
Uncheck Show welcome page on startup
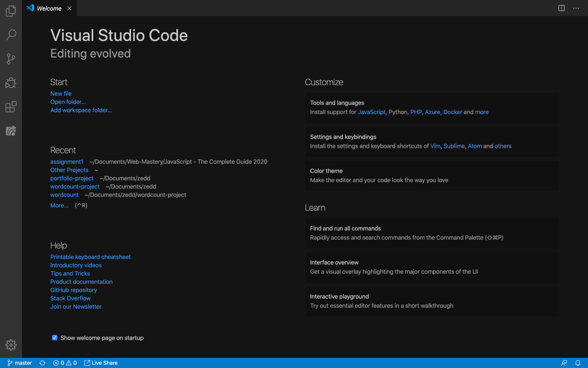click(x=55, y=338)
